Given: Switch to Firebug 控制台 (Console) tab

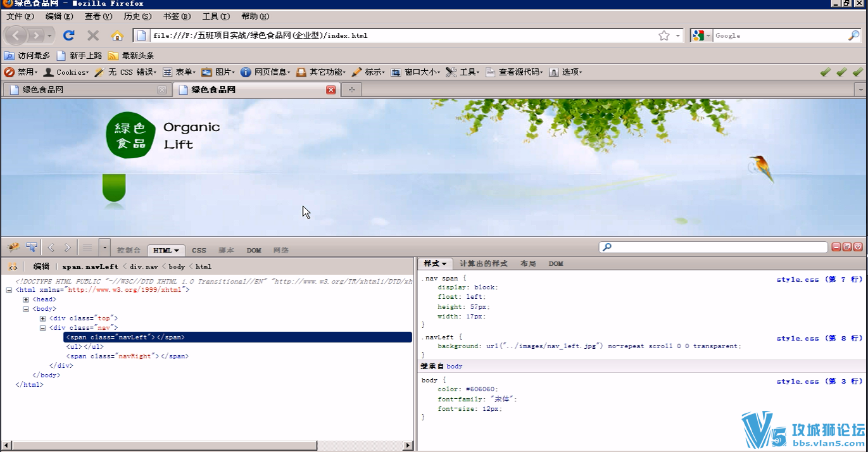Looking at the screenshot, I should (x=129, y=250).
